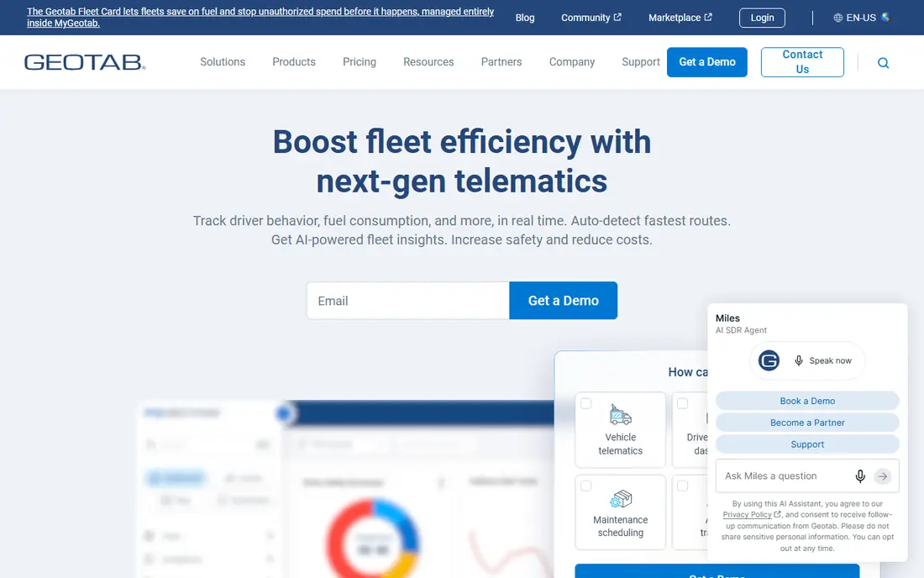Select Become a Partner in Miles chat
924x578 pixels.
coord(806,423)
